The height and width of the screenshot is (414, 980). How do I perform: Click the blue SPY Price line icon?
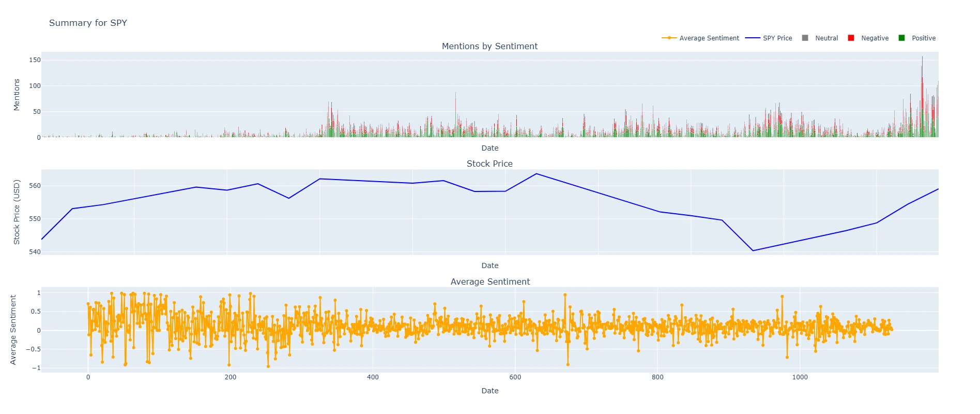point(753,38)
